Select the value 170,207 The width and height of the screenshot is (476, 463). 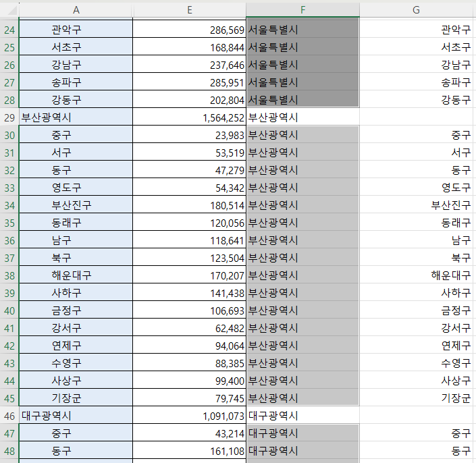coord(227,276)
